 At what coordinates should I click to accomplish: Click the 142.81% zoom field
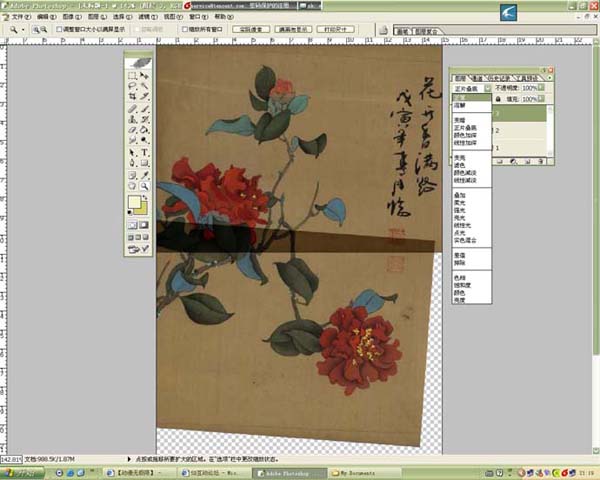pos(11,459)
